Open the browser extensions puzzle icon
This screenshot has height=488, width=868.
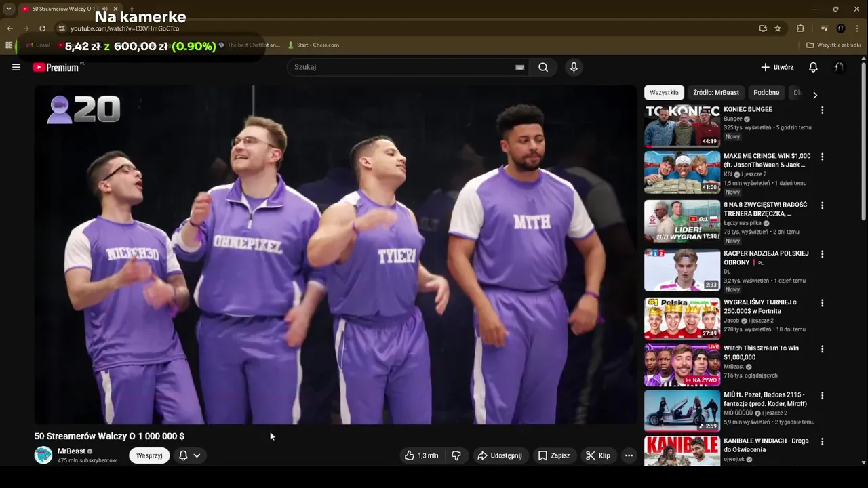[x=800, y=28]
